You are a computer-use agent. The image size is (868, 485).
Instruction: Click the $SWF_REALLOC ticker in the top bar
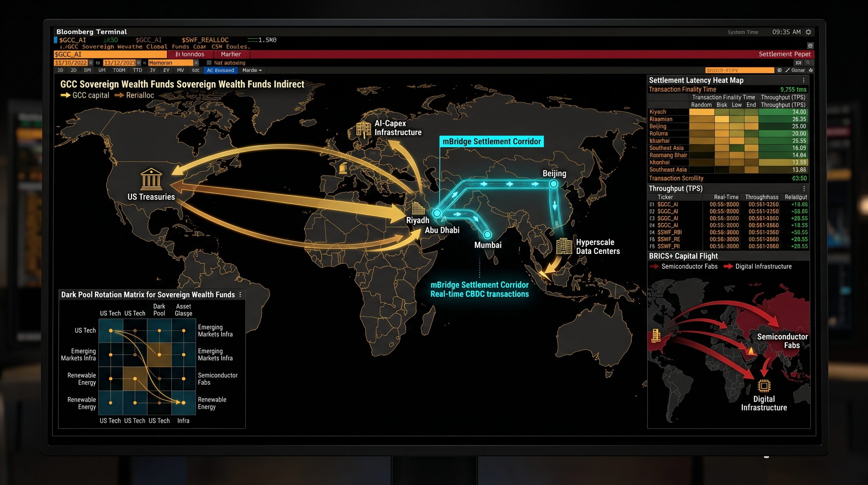pyautogui.click(x=205, y=40)
